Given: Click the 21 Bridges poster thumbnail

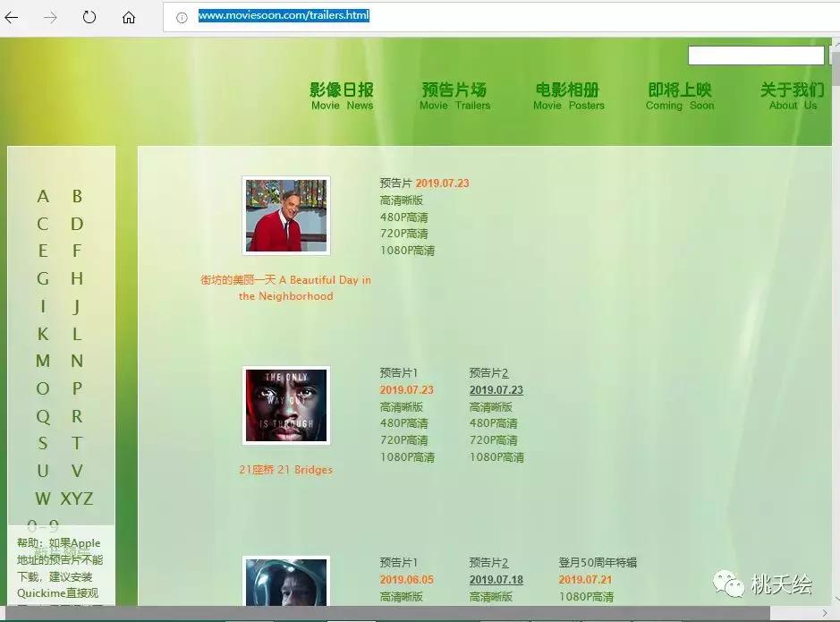Looking at the screenshot, I should point(285,405).
